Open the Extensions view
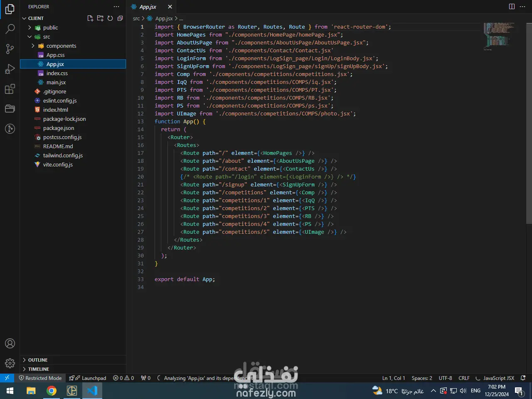 pos(10,89)
